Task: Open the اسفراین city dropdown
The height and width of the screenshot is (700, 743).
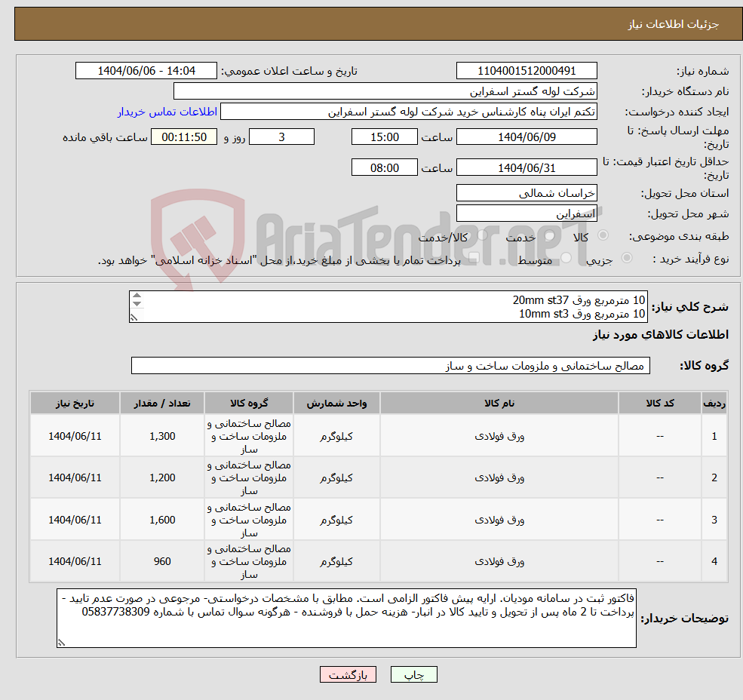Action: click(528, 213)
